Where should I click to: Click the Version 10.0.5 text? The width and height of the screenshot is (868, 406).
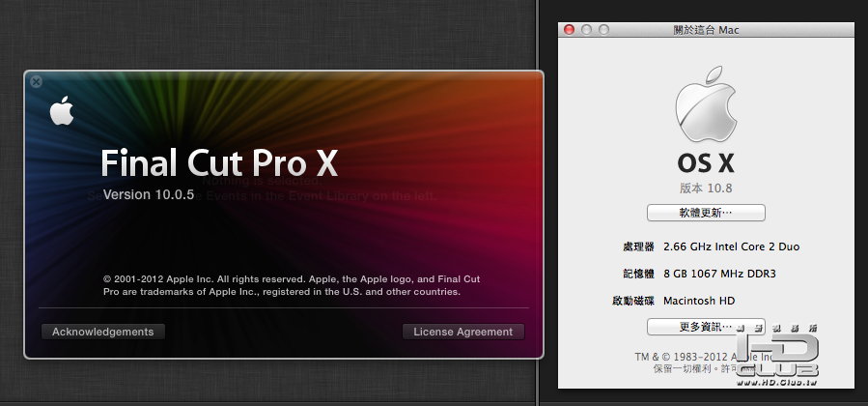tap(149, 194)
